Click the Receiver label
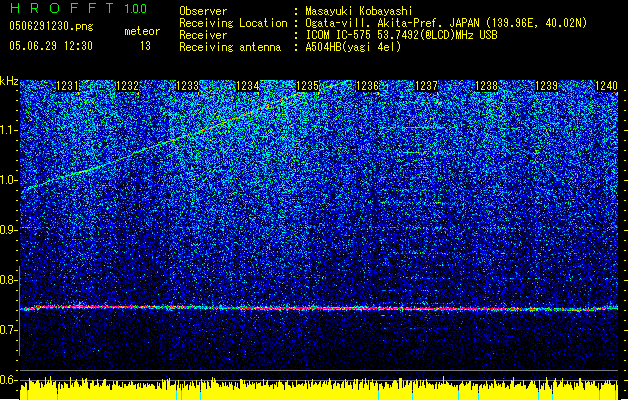This screenshot has height=400, width=629. pos(203,35)
